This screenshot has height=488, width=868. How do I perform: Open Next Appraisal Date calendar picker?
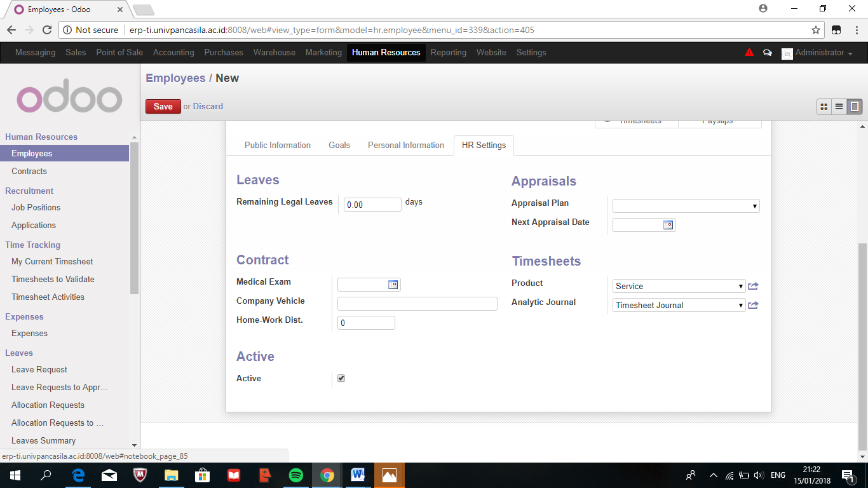[668, 225]
